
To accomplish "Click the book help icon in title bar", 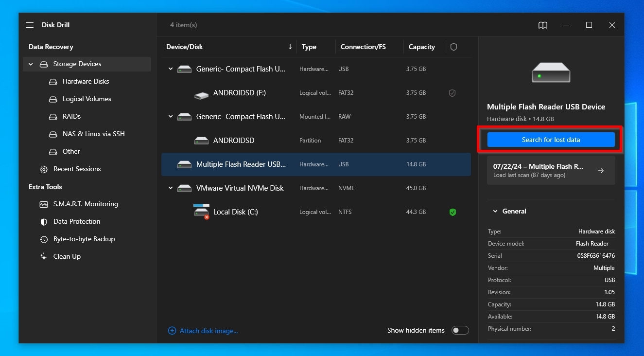I will coord(543,25).
